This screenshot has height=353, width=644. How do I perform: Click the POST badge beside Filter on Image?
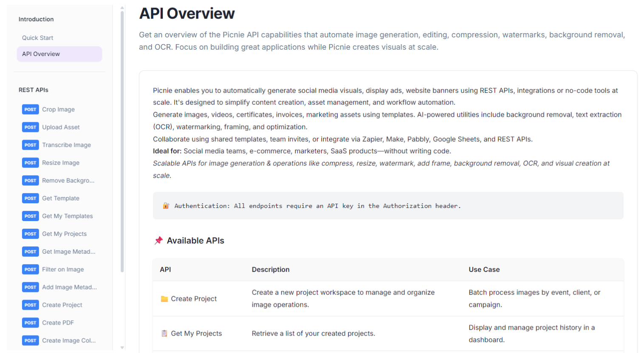click(x=30, y=269)
